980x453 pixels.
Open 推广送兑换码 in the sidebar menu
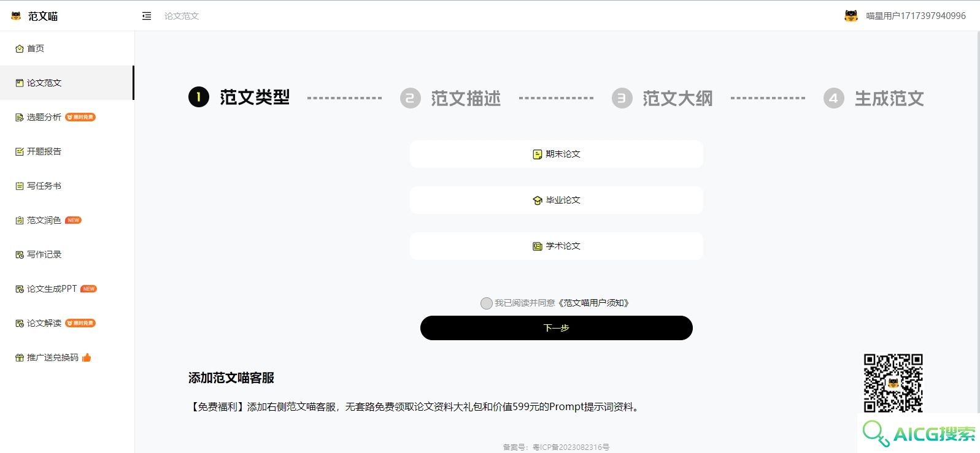point(67,357)
